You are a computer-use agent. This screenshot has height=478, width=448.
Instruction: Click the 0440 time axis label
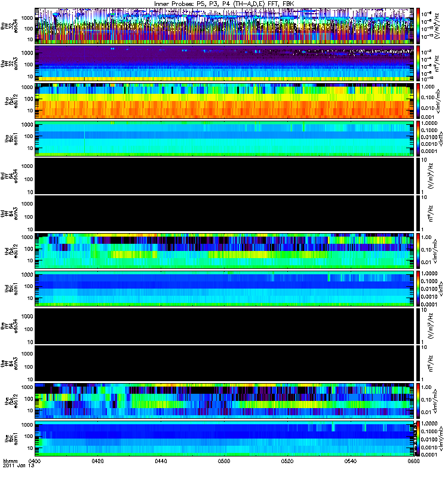click(x=161, y=461)
